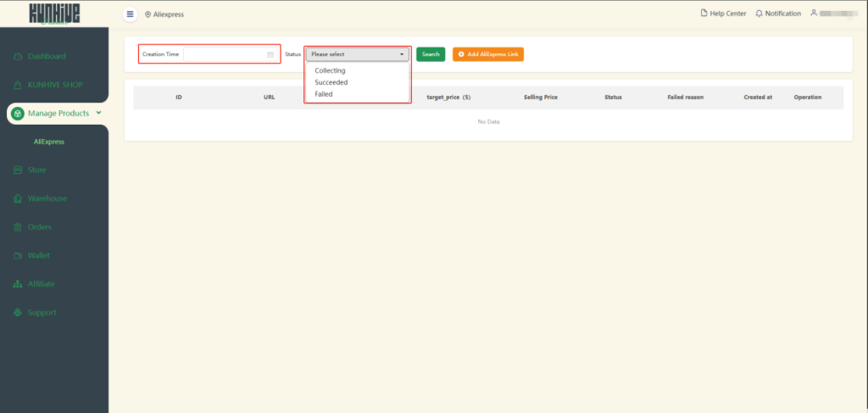868x413 pixels.
Task: Click the No Data placeholder text
Action: pos(488,122)
